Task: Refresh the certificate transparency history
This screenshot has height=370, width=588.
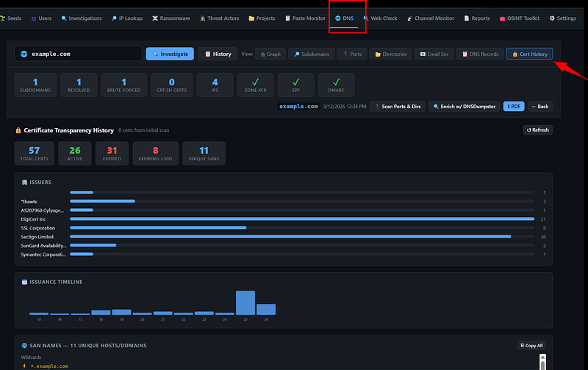Action: [538, 130]
